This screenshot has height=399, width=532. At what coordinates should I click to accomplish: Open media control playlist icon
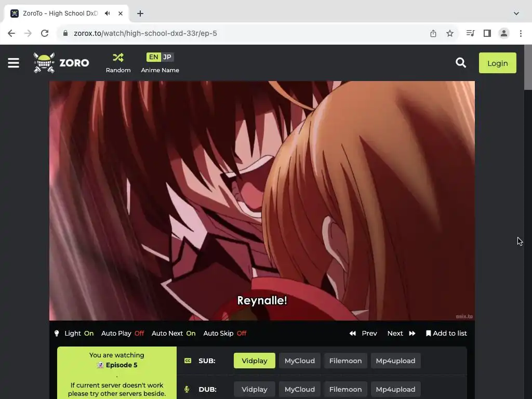tap(470, 33)
